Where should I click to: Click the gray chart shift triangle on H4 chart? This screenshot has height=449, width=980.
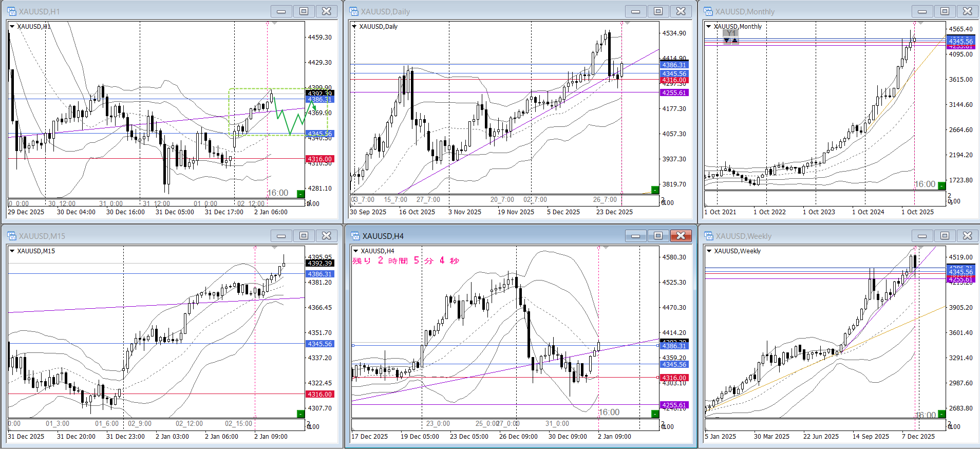pyautogui.click(x=606, y=248)
